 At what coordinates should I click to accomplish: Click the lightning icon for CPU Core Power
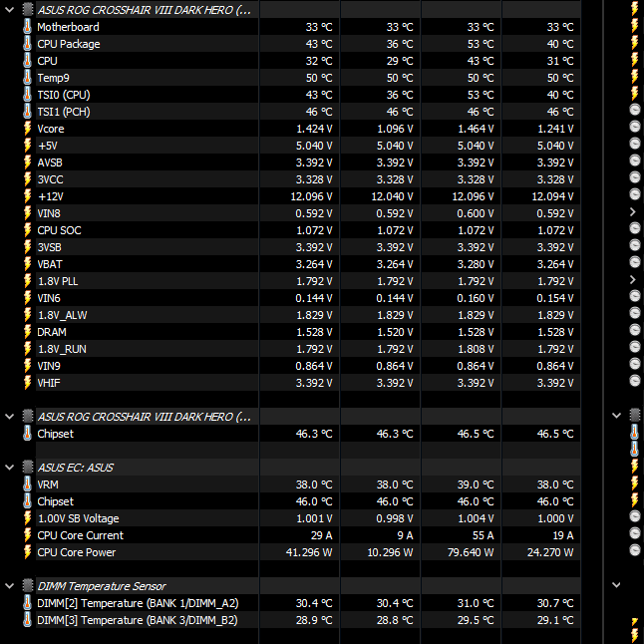point(27,552)
